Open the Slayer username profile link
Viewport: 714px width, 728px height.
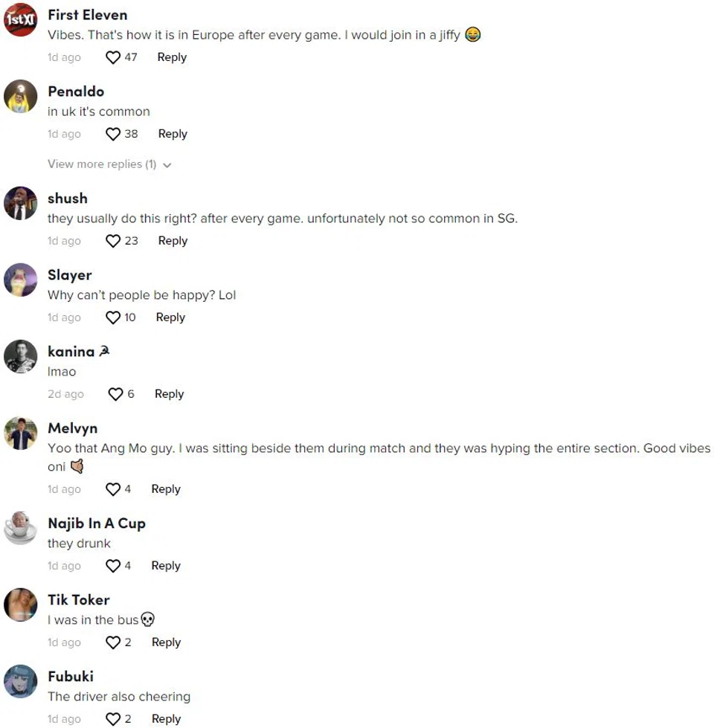[x=70, y=275]
